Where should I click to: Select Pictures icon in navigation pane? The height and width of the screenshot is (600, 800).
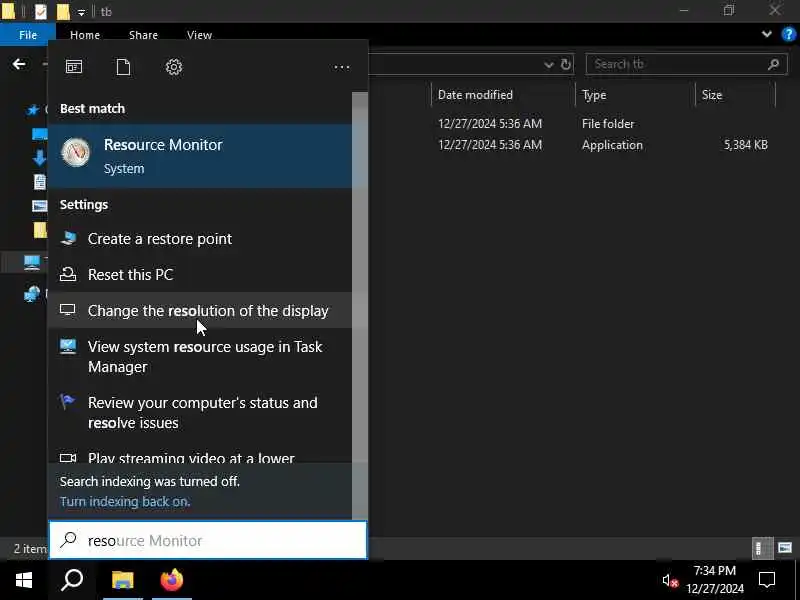point(40,206)
